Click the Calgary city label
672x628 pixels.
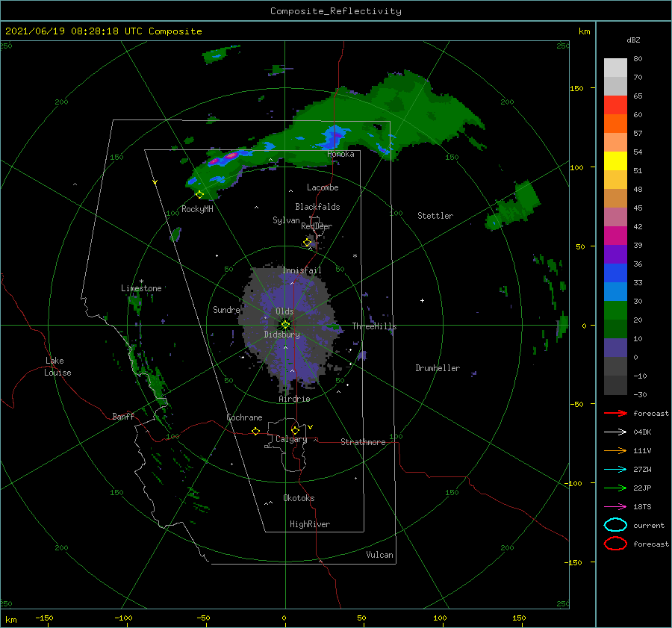(291, 439)
